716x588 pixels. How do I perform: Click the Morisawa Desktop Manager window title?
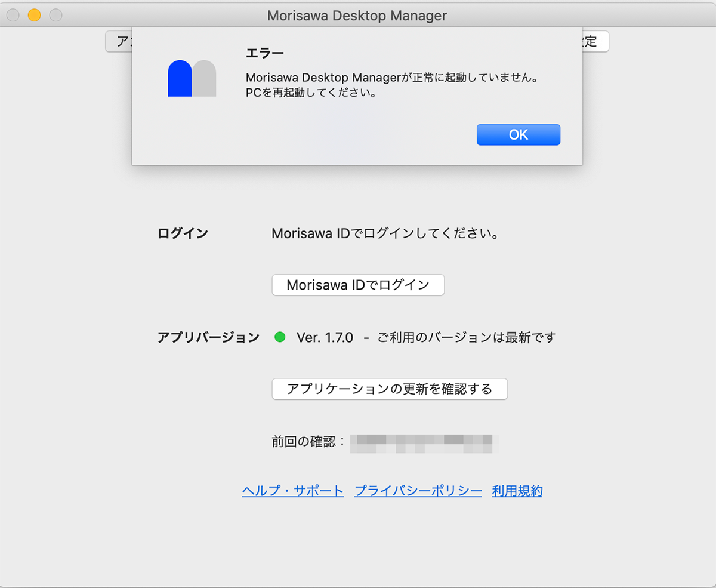[357, 16]
